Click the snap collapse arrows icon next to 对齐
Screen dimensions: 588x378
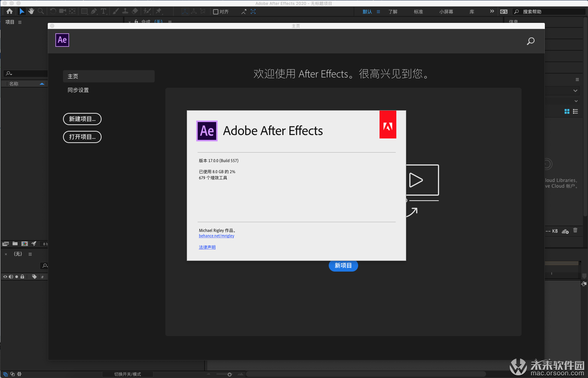click(244, 12)
